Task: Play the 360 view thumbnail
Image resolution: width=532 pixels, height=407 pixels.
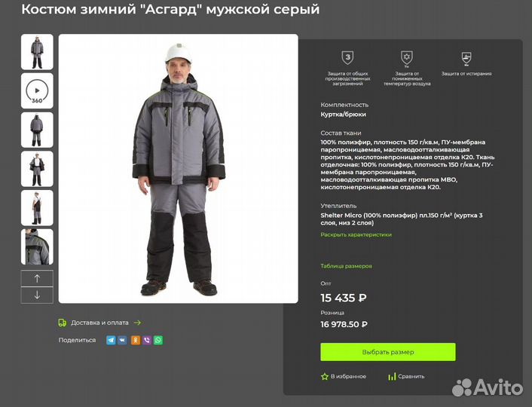Action: 37,91
